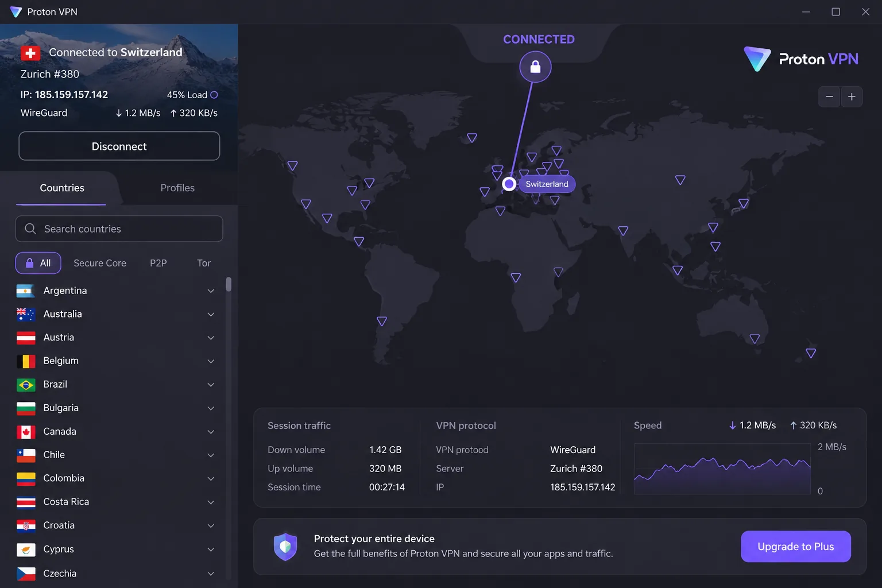Enable the Tor filter
Screen dimensions: 882x588
pos(204,263)
